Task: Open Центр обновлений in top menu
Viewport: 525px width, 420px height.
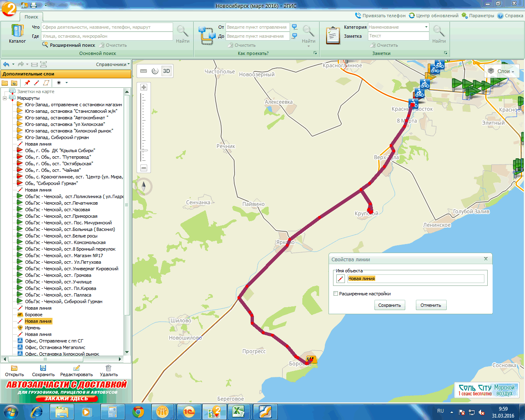Action: tap(434, 16)
